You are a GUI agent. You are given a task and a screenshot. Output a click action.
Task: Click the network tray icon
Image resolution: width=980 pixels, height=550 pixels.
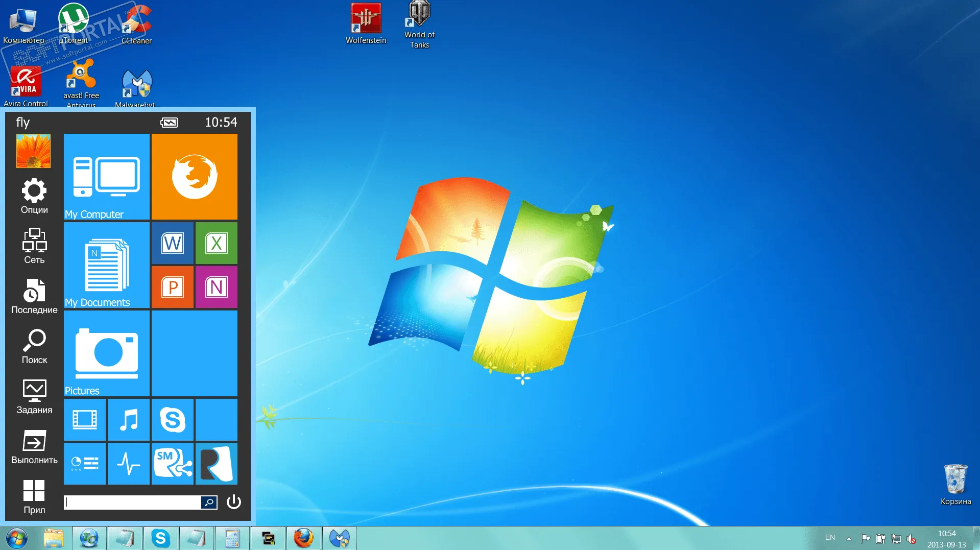[x=896, y=539]
